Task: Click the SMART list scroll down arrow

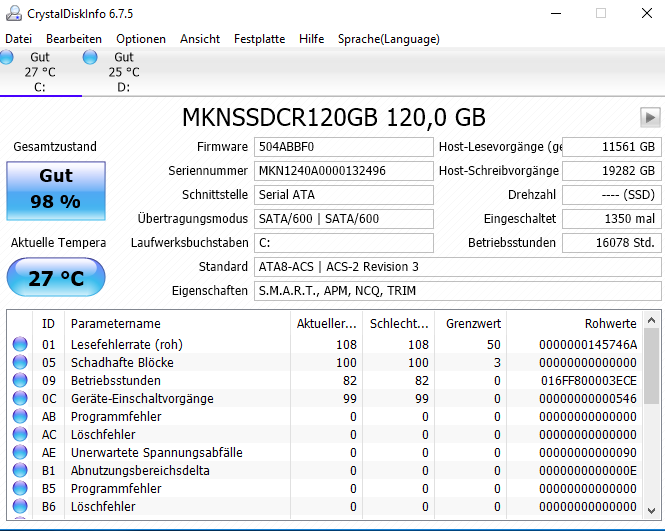Action: point(652,510)
